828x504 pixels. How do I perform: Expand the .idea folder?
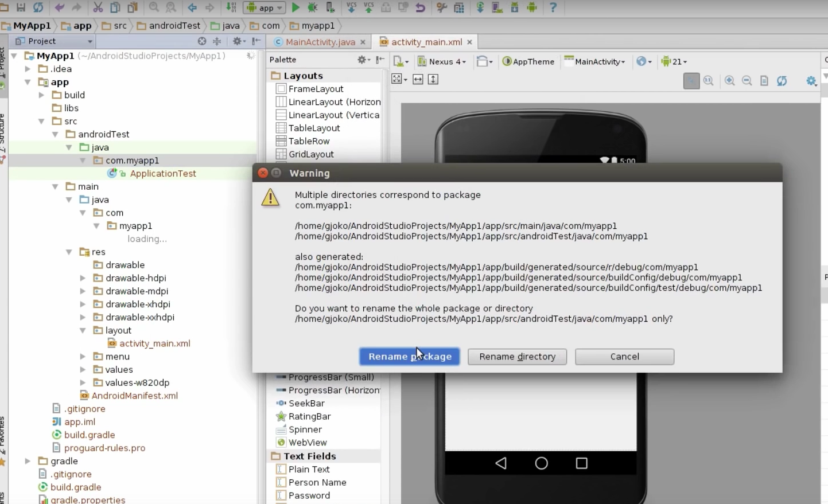coord(28,69)
